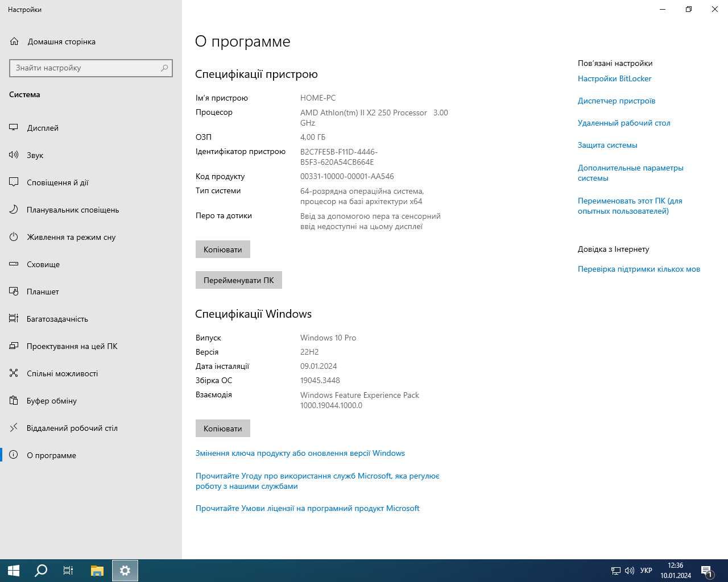728x582 pixels.
Task: Click the RAM value 4,00 ГБ
Action: pyautogui.click(x=313, y=137)
